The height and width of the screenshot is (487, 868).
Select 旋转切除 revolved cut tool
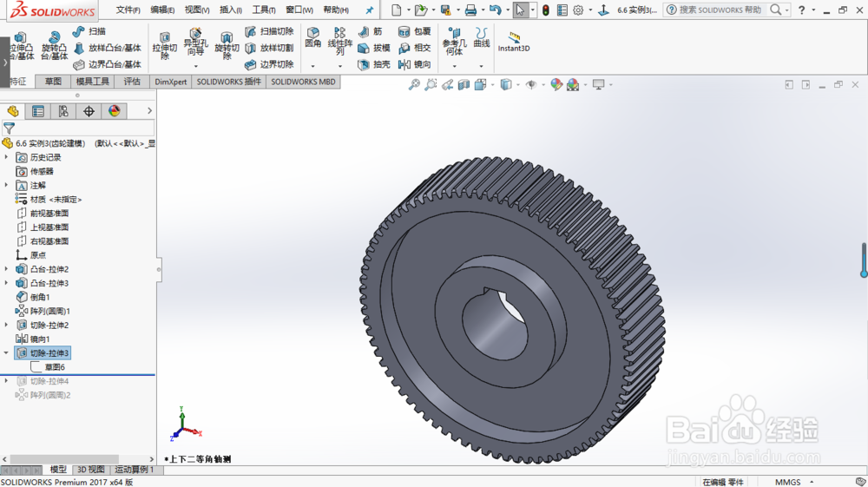tap(227, 45)
